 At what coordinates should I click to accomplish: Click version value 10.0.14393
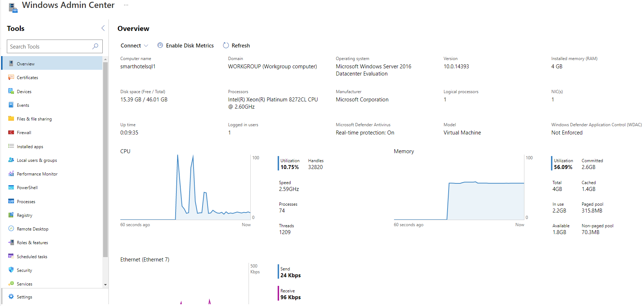pyautogui.click(x=456, y=67)
